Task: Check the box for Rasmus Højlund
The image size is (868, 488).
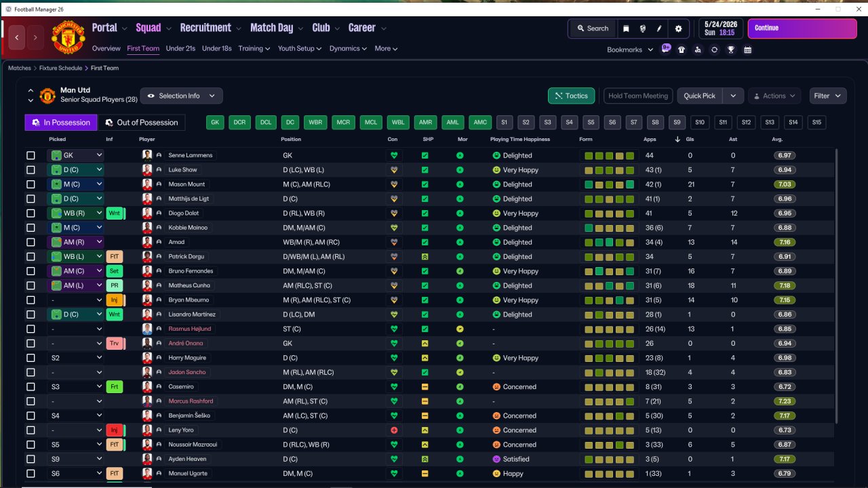Action: [x=31, y=329]
